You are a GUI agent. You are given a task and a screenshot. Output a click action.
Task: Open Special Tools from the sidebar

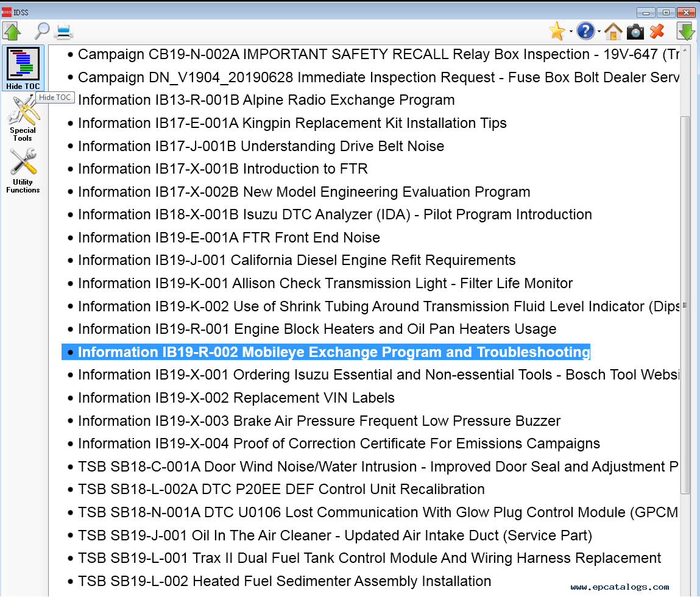point(23,119)
